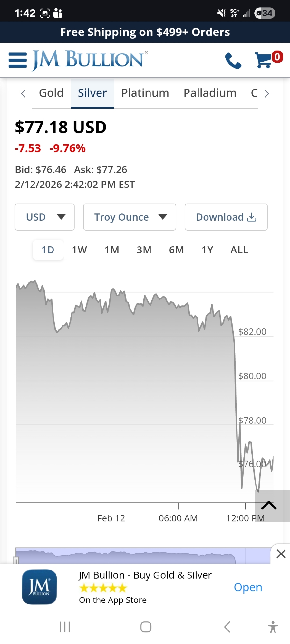Image resolution: width=290 pixels, height=644 pixels.
Task: Switch to the Platinum tab
Action: point(145,93)
